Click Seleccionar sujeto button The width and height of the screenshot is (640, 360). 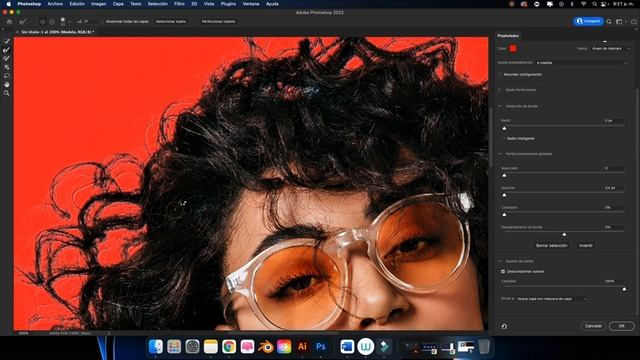(171, 21)
